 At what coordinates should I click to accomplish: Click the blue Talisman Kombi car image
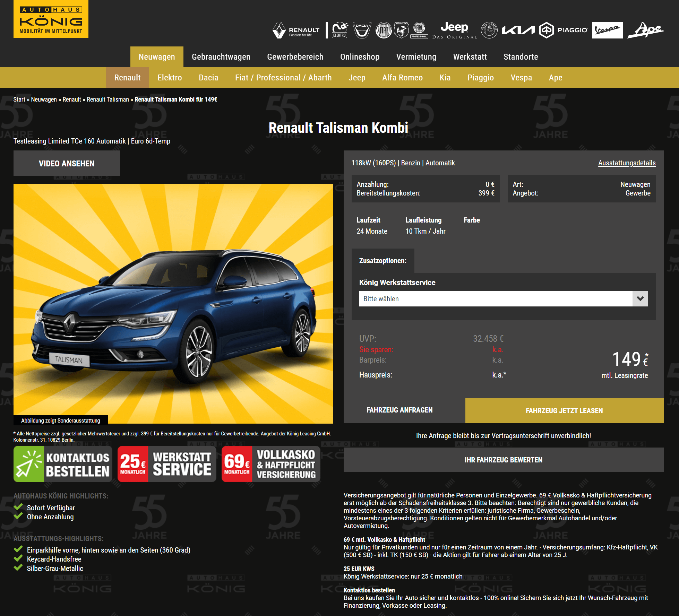(173, 304)
